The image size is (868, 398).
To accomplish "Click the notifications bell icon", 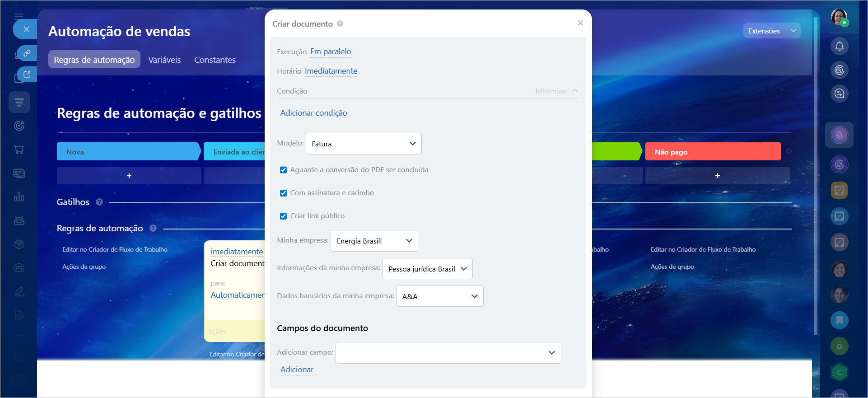I will 839,46.
